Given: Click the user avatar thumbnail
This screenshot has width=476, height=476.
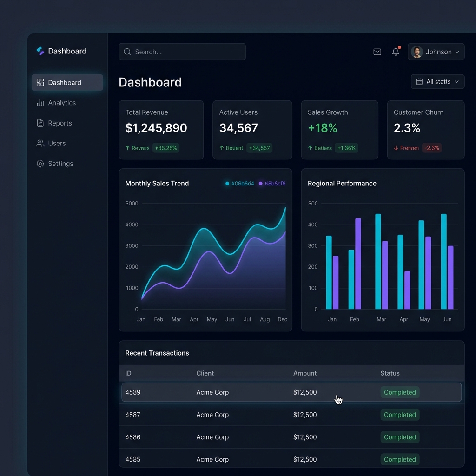Looking at the screenshot, I should 416,52.
